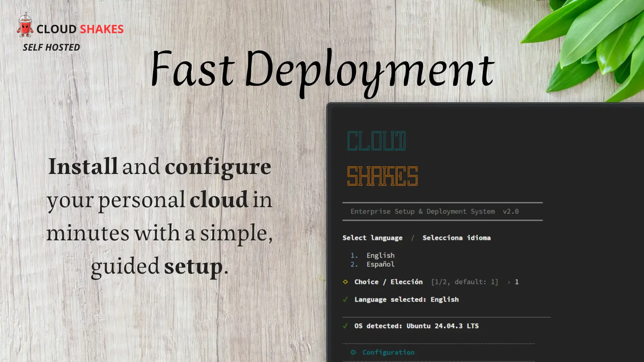
Task: Click the 'Configuration' section header
Action: pyautogui.click(x=388, y=352)
